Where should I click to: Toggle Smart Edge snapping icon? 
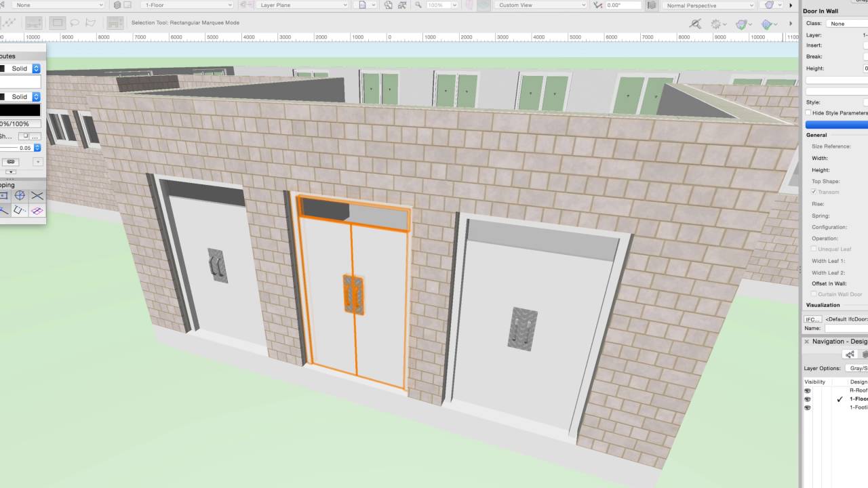[20, 211]
